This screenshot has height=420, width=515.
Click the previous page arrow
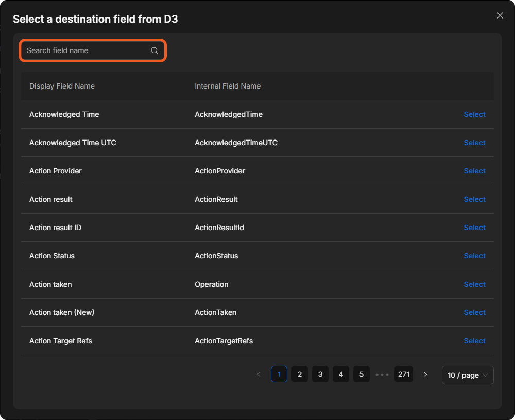tap(259, 374)
